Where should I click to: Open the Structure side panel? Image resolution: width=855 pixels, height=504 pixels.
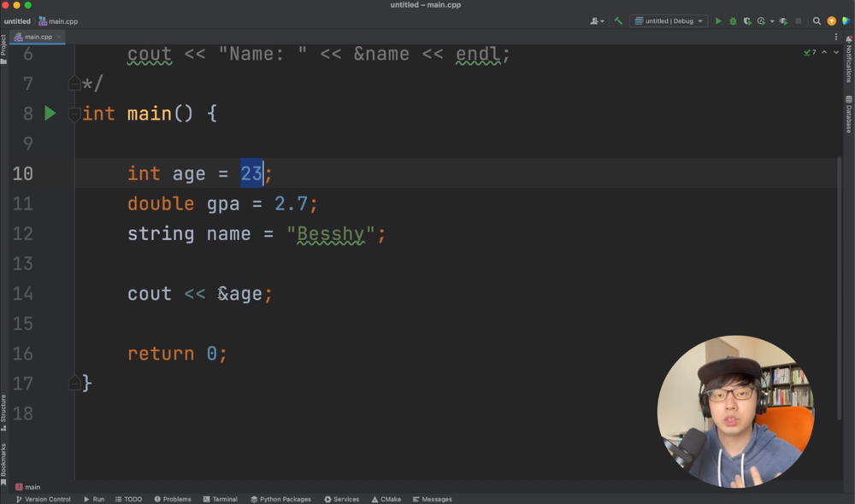click(x=3, y=413)
